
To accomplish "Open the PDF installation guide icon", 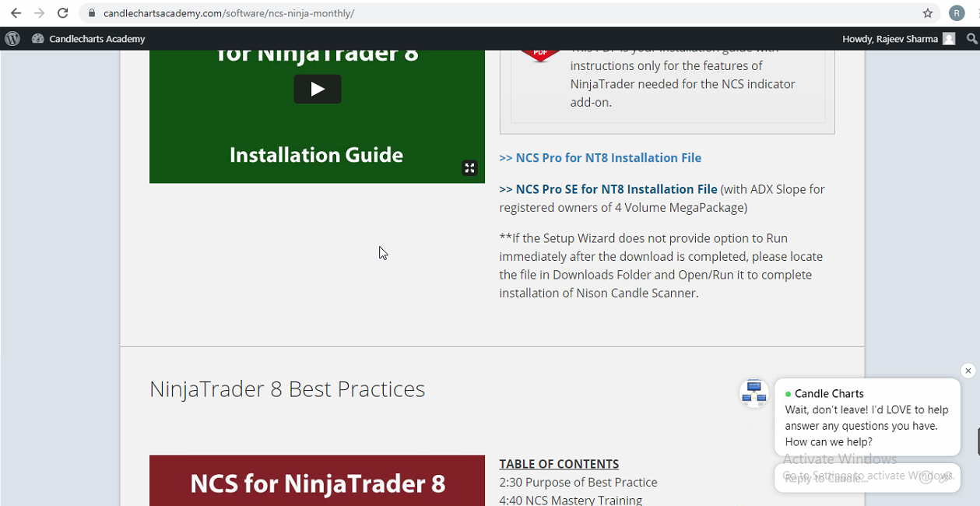I will click(x=540, y=56).
